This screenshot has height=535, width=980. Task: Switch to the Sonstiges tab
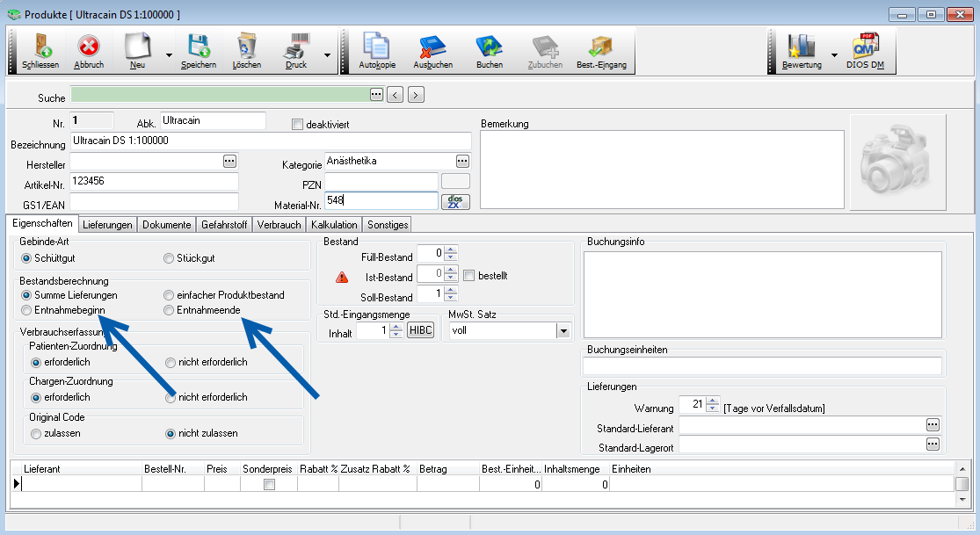388,225
